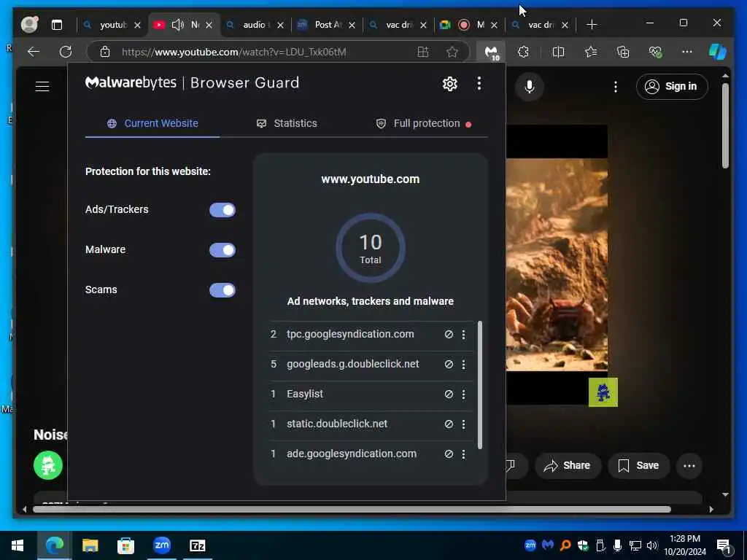Go back with the browser arrow

(x=34, y=52)
